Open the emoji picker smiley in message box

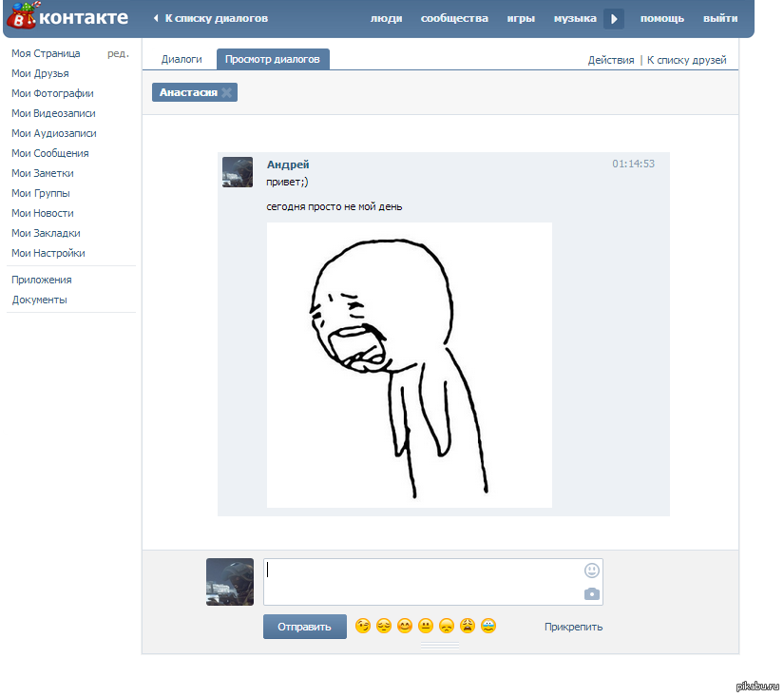(x=592, y=571)
